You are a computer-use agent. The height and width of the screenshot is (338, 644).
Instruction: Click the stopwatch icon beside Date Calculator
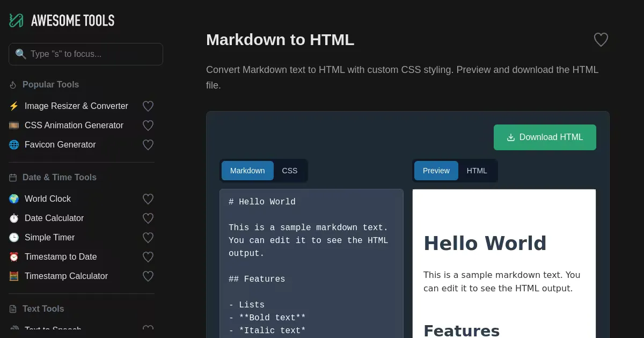click(14, 218)
